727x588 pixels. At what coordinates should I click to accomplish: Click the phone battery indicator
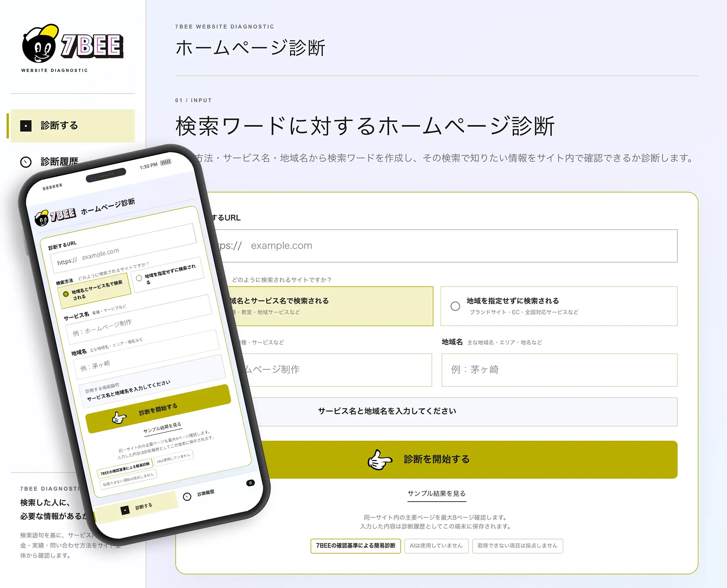point(166,162)
